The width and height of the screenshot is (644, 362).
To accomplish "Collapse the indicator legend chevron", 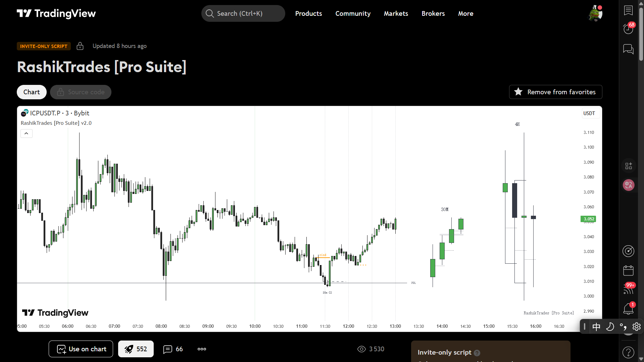I will 27,134.
